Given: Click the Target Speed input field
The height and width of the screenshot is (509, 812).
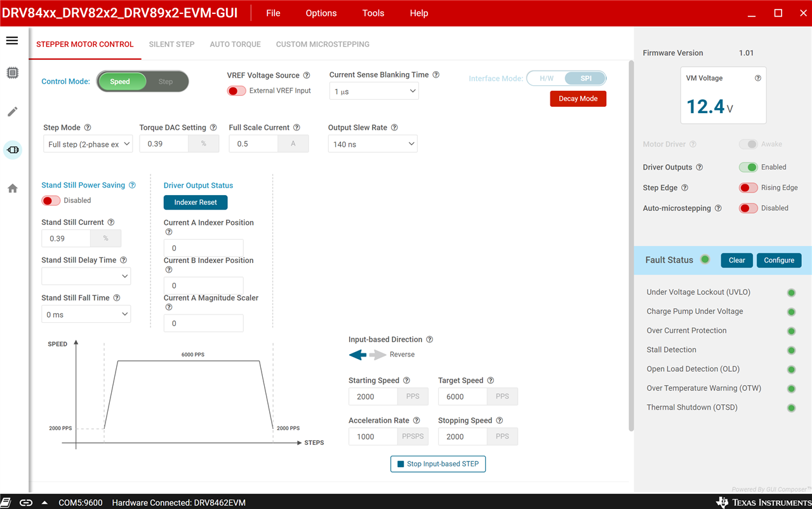Looking at the screenshot, I should [x=463, y=397].
